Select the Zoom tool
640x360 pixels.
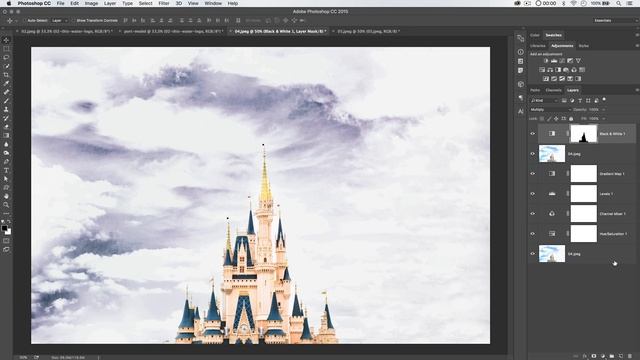pos(6,205)
